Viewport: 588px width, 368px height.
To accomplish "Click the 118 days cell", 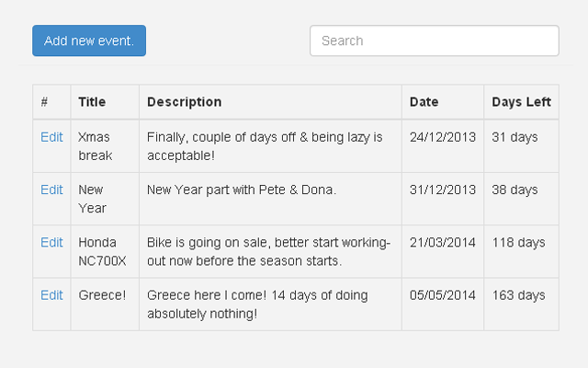I will [x=518, y=243].
